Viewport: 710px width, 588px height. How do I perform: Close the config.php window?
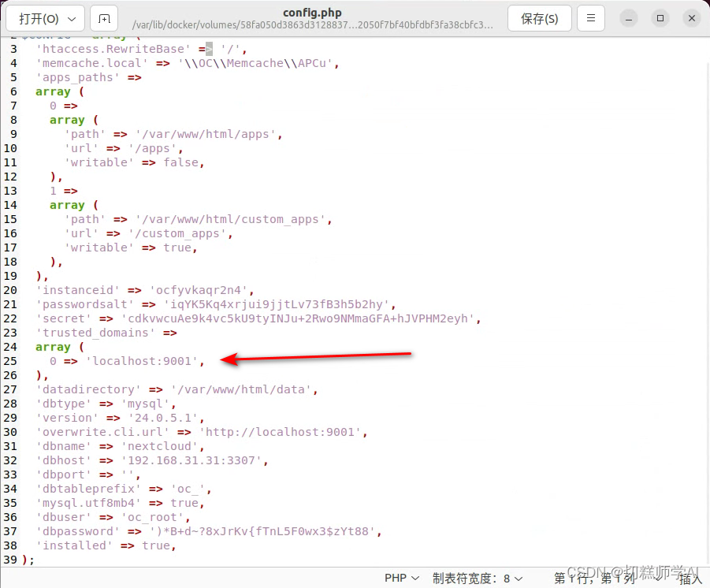click(x=691, y=19)
